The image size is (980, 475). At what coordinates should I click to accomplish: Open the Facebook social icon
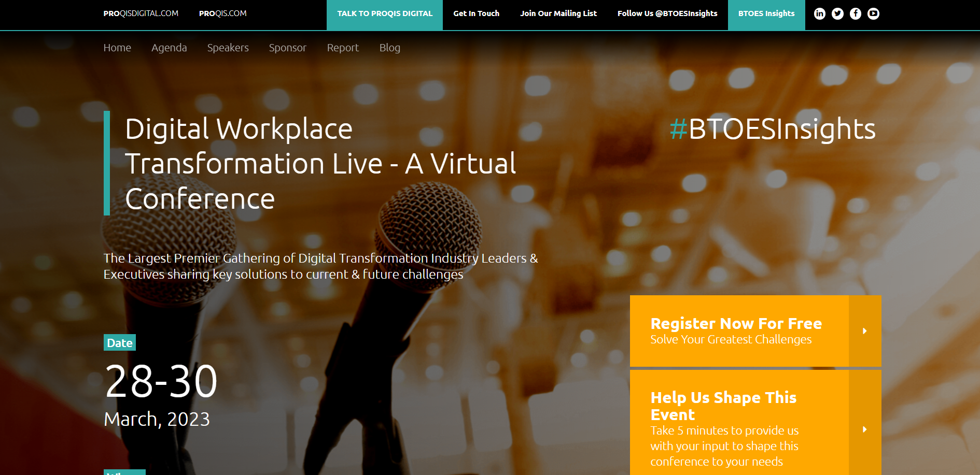pyautogui.click(x=856, y=14)
